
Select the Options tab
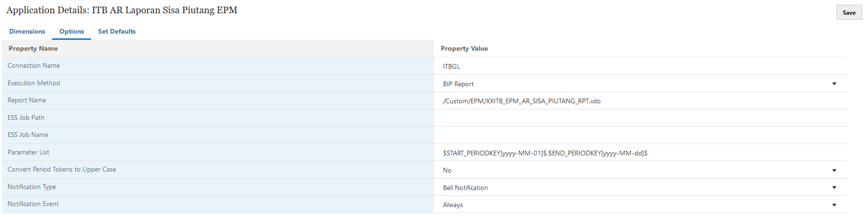tap(72, 31)
